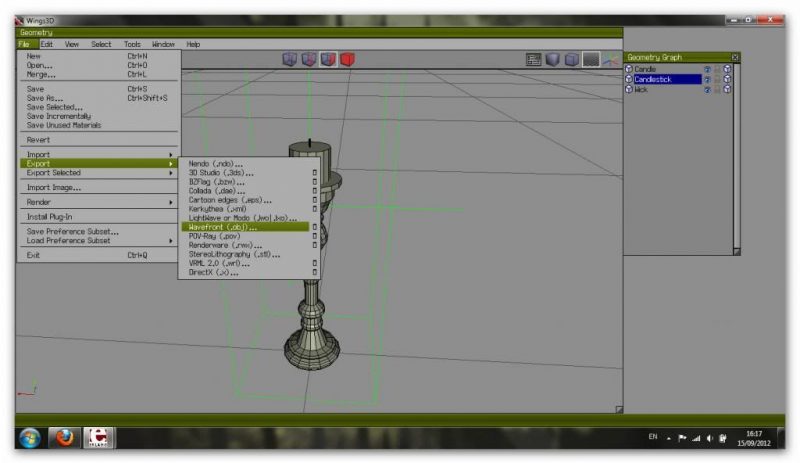Screen dimensions: 800x463
Task: Click Install Plug-In in File menu
Action: [x=49, y=217]
